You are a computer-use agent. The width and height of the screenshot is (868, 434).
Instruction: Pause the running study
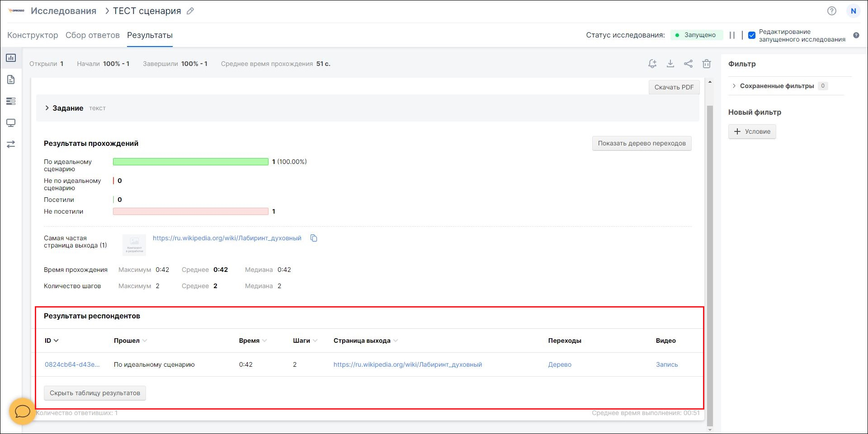coord(732,35)
